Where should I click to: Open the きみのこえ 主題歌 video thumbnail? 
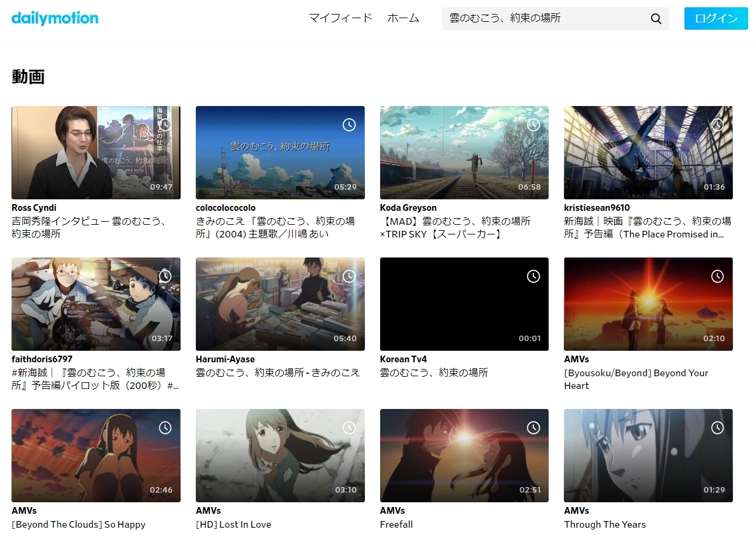pos(280,153)
